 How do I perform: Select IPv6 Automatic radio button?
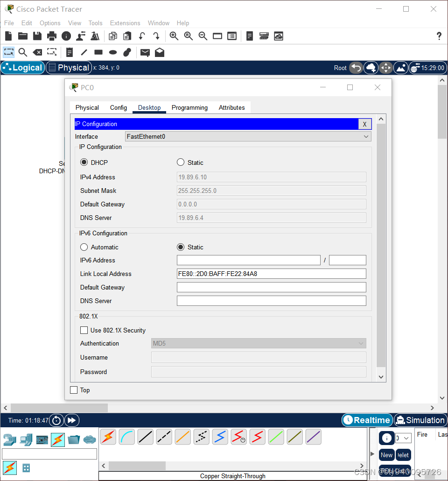[84, 247]
